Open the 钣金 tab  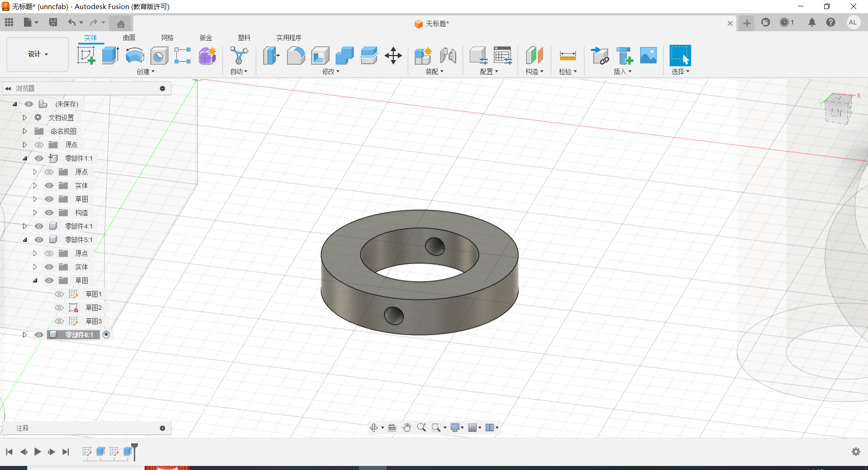coord(206,38)
